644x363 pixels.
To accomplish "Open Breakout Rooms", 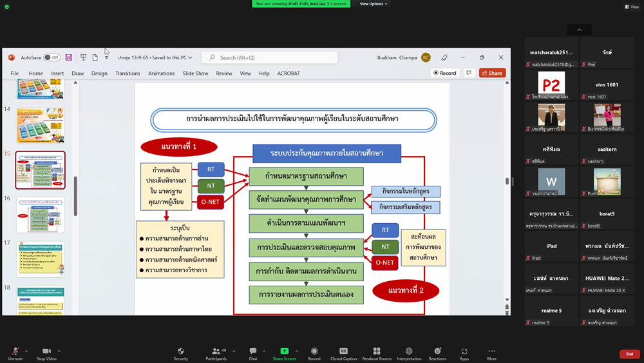I will point(377,353).
